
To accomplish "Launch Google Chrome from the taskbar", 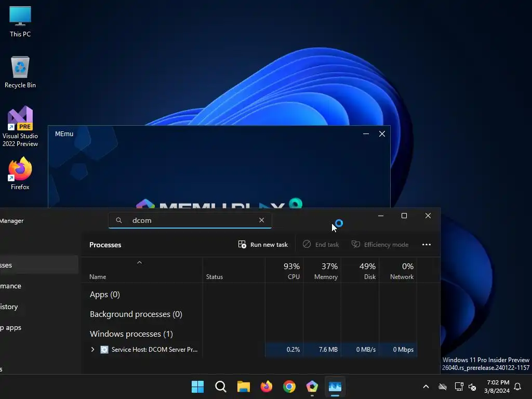I will click(289, 387).
